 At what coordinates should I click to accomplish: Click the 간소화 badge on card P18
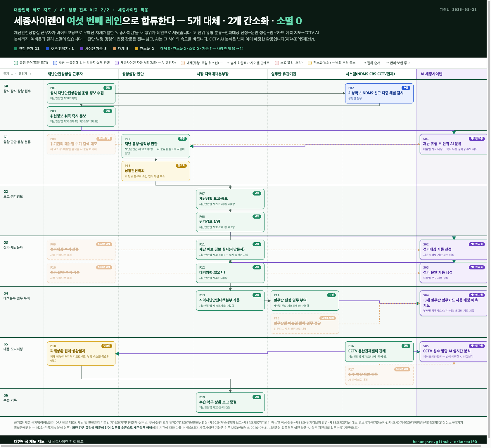[107, 346]
